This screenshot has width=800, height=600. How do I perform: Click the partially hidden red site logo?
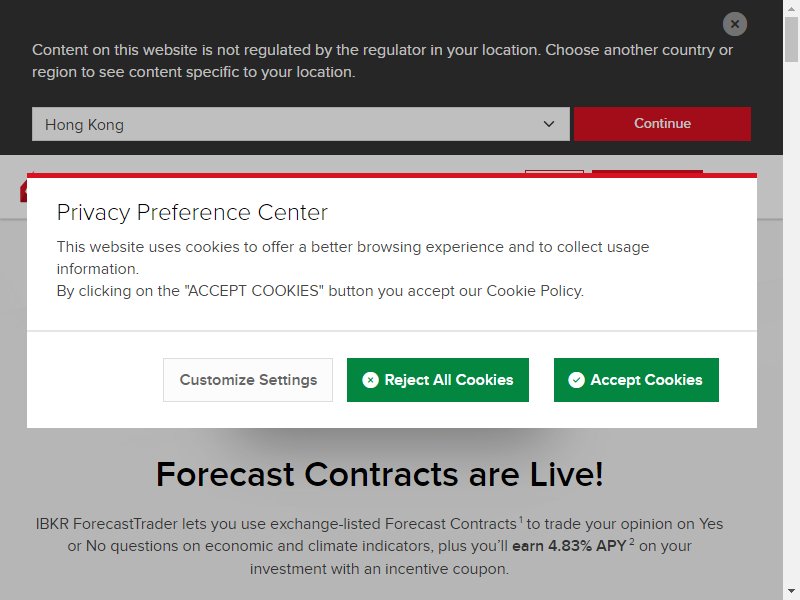click(23, 189)
